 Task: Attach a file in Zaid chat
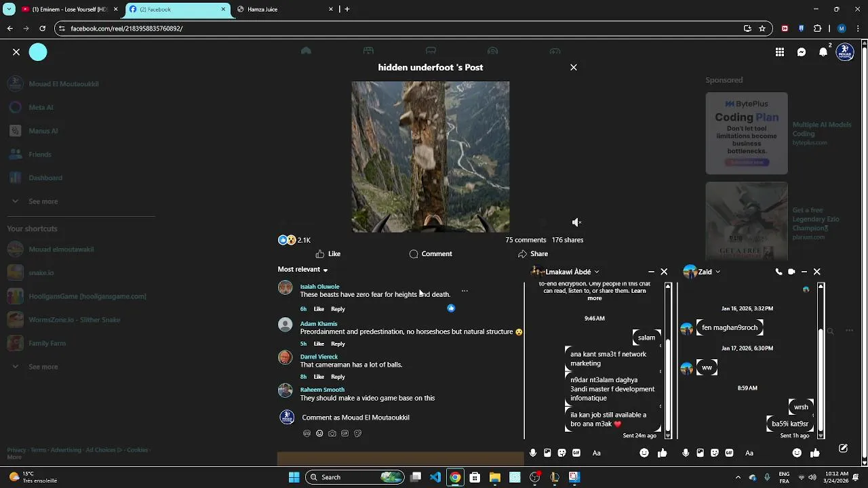point(700,453)
